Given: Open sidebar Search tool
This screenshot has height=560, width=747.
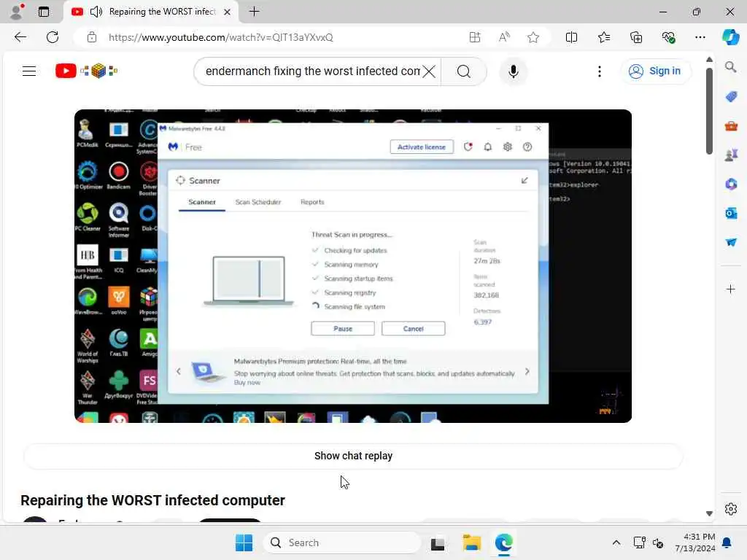Looking at the screenshot, I should click(731, 67).
